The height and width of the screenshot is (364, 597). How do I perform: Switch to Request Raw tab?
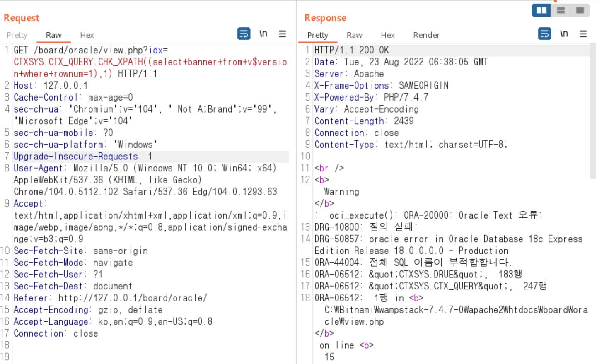54,35
